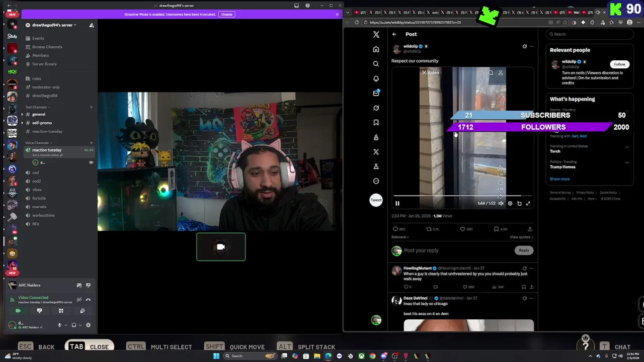Open replies icon on wildclip post
This screenshot has width=644, height=362.
395,229
